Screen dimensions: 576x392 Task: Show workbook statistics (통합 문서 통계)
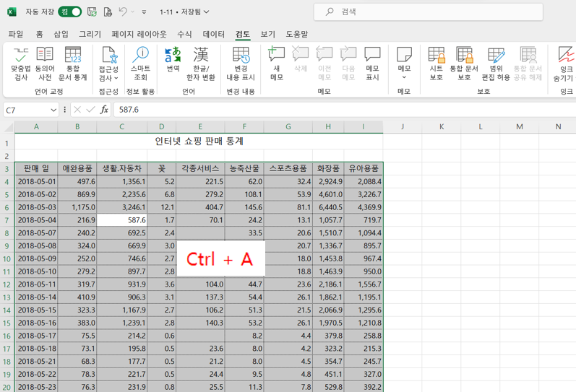tap(73, 64)
